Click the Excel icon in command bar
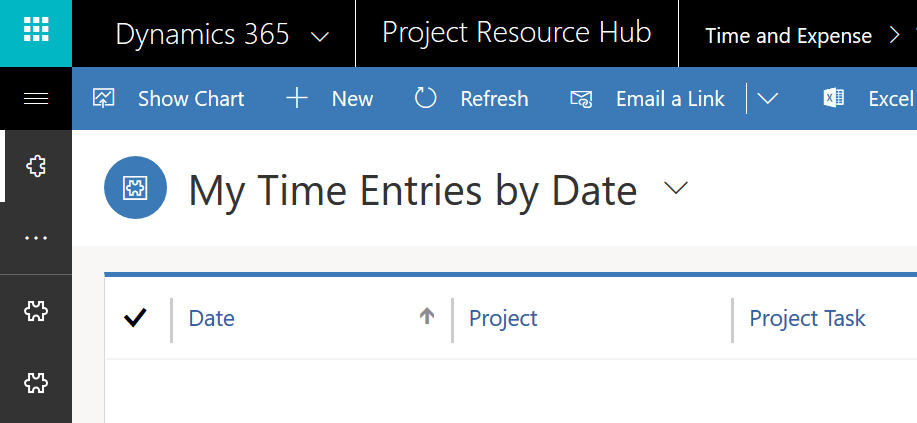The image size is (917, 423). (833, 98)
